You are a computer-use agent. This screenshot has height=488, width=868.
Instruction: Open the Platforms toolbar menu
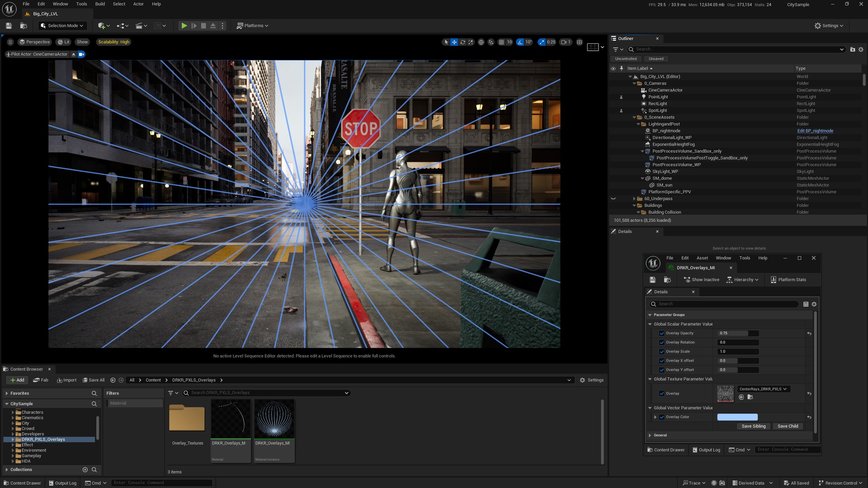pyautogui.click(x=252, y=25)
